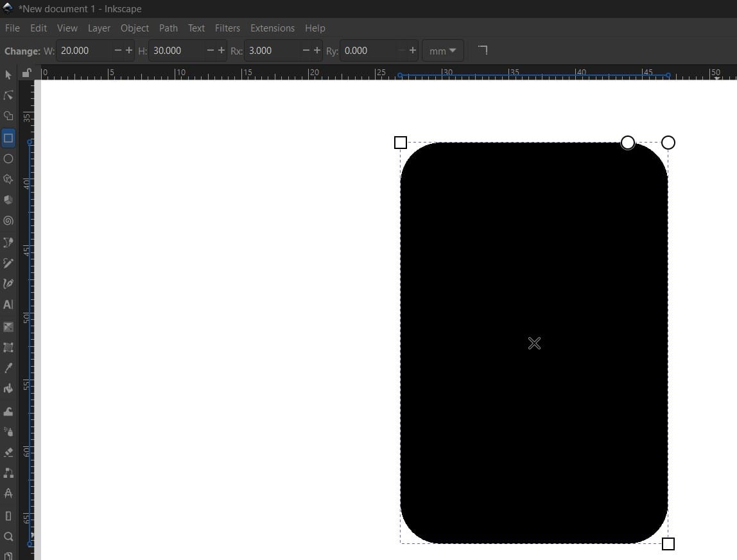Select the Selector arrow tool
Viewport: 737px width, 560px height.
pyautogui.click(x=8, y=75)
